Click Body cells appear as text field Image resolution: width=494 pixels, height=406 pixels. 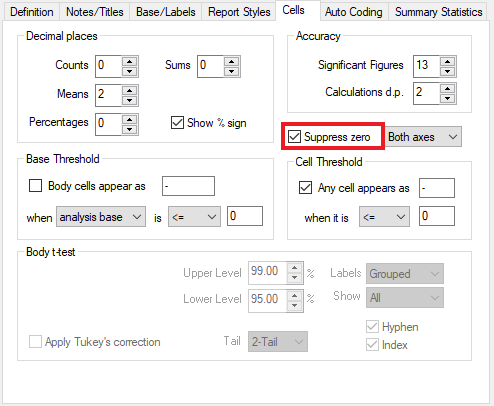(x=188, y=186)
